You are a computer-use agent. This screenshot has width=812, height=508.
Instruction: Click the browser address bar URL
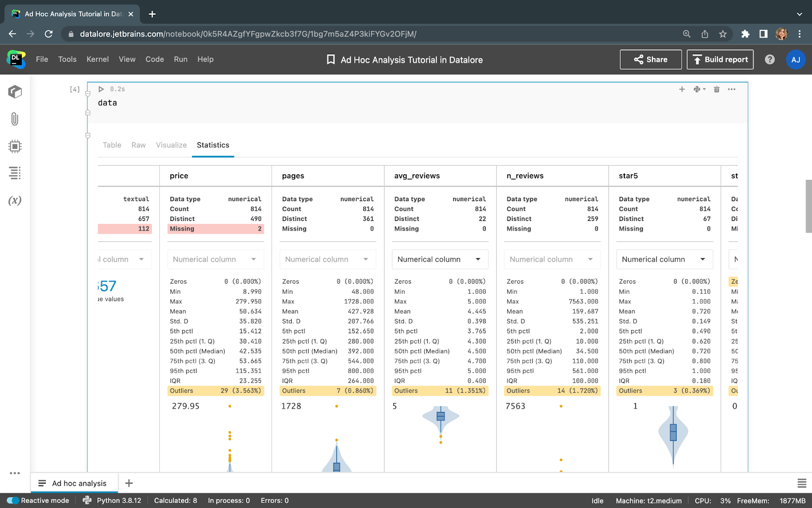point(248,34)
